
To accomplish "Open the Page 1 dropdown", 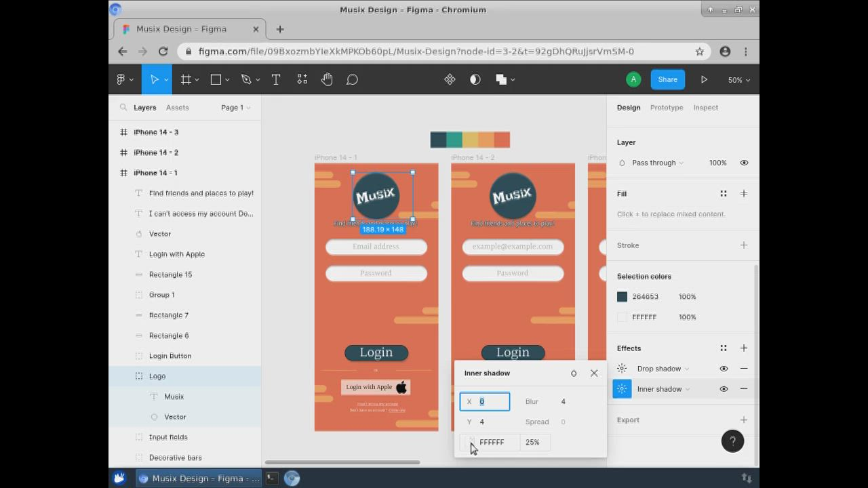I will (235, 107).
